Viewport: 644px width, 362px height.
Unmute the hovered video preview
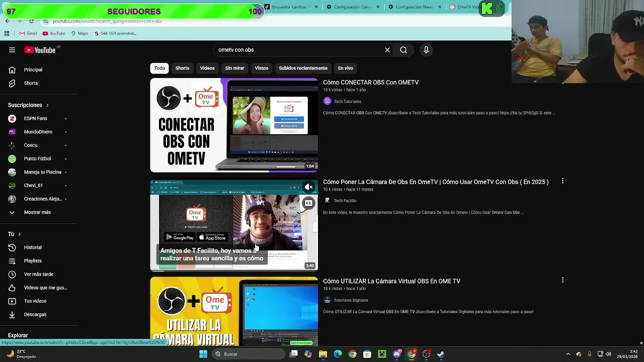click(x=308, y=187)
